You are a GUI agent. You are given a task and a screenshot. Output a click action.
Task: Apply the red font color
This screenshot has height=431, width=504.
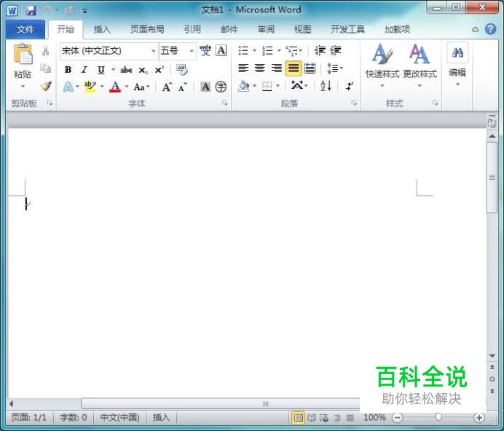(115, 87)
